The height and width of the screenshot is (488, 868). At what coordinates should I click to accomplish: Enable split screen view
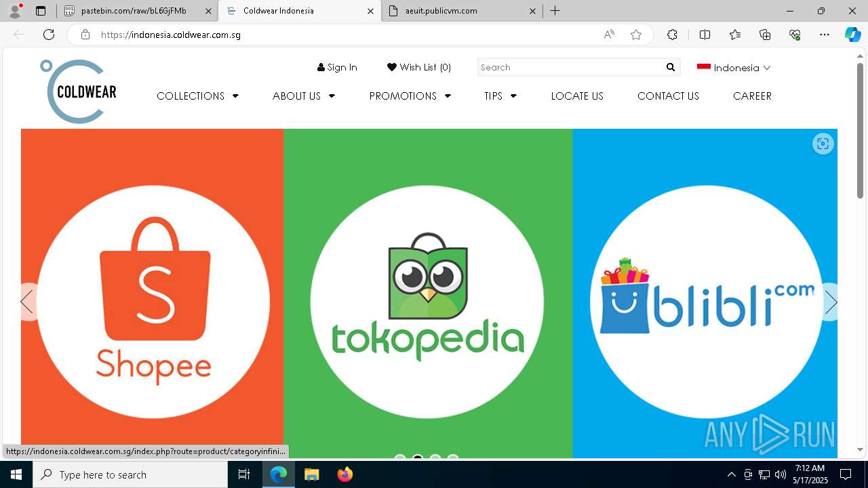[705, 35]
